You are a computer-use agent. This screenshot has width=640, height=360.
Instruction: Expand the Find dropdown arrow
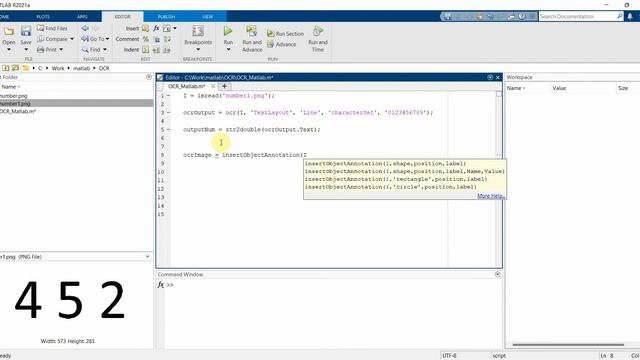(x=105, y=50)
